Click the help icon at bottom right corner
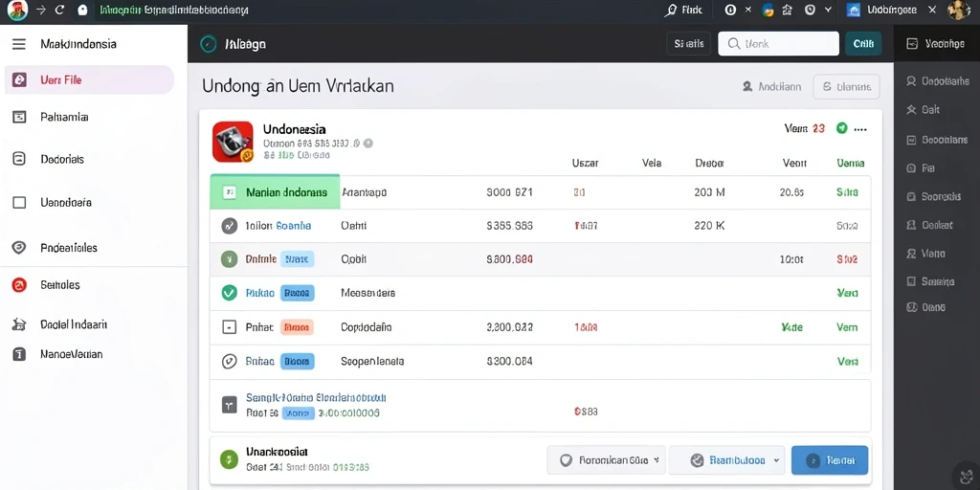The height and width of the screenshot is (490, 980). pyautogui.click(x=967, y=477)
